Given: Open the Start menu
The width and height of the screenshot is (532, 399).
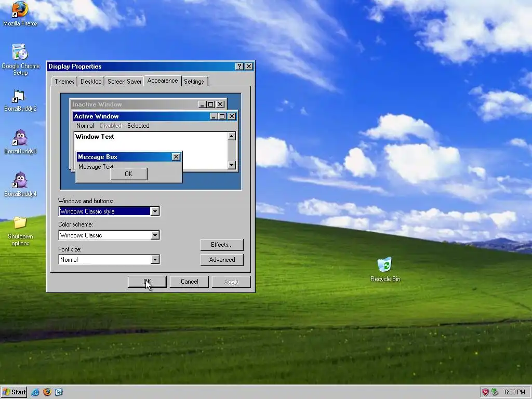Looking at the screenshot, I should pyautogui.click(x=14, y=392).
